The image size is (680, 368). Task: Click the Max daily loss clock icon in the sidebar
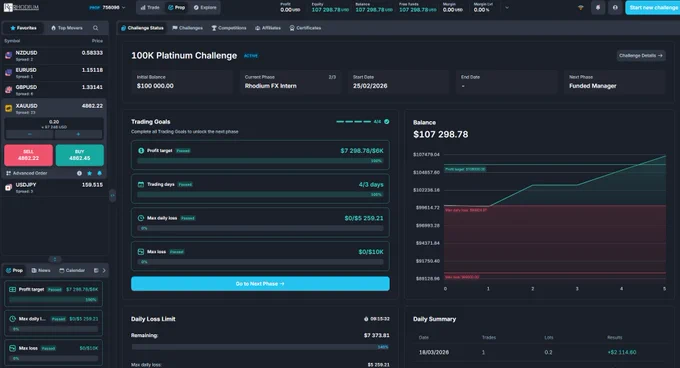point(13,319)
